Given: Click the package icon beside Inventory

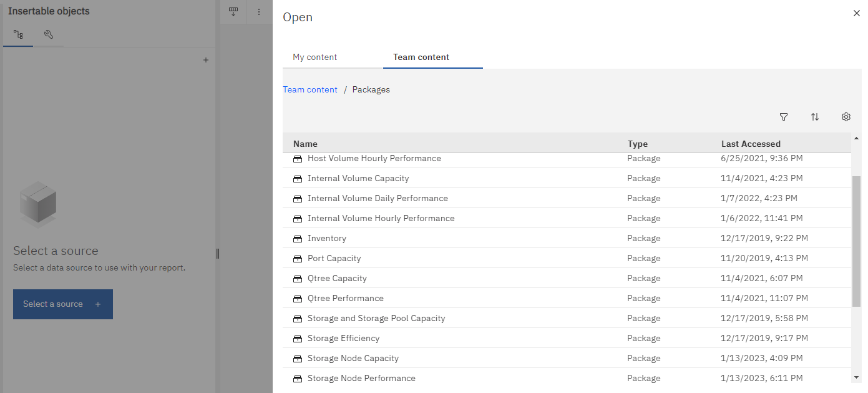Looking at the screenshot, I should click(298, 239).
